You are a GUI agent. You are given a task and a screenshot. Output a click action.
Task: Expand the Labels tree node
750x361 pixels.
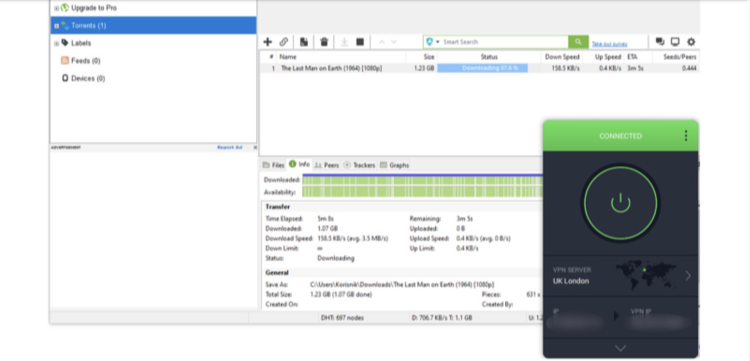coord(56,44)
